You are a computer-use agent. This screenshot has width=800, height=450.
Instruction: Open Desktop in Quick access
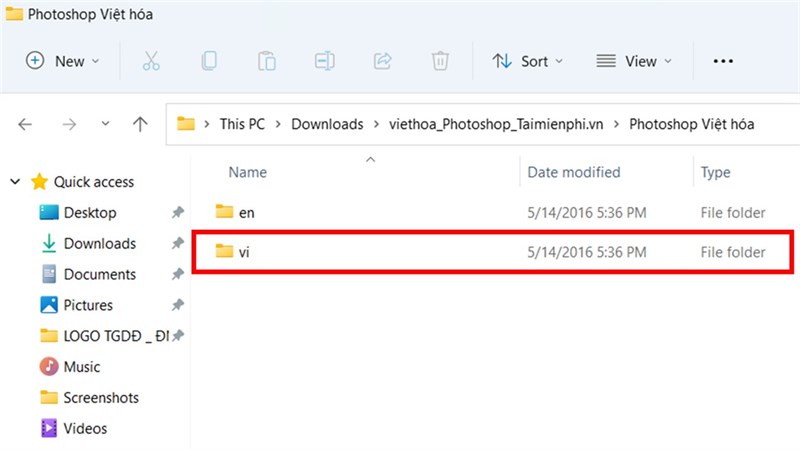coord(90,212)
